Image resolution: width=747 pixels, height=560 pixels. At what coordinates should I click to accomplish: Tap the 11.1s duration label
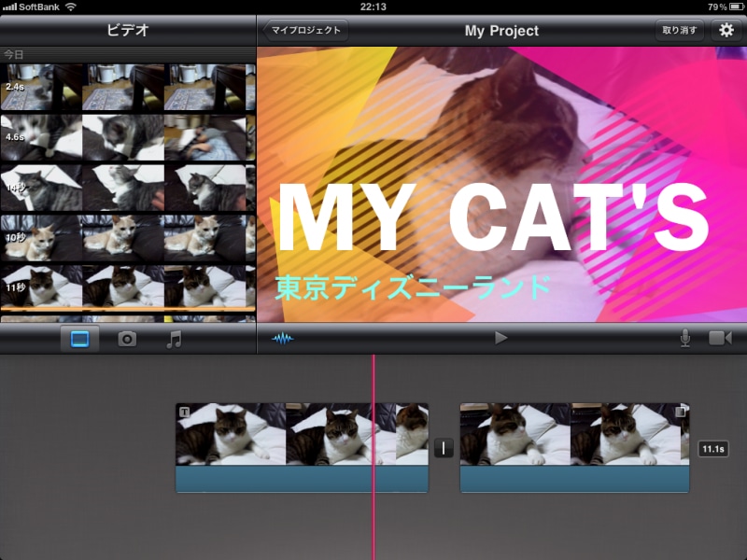pos(712,450)
